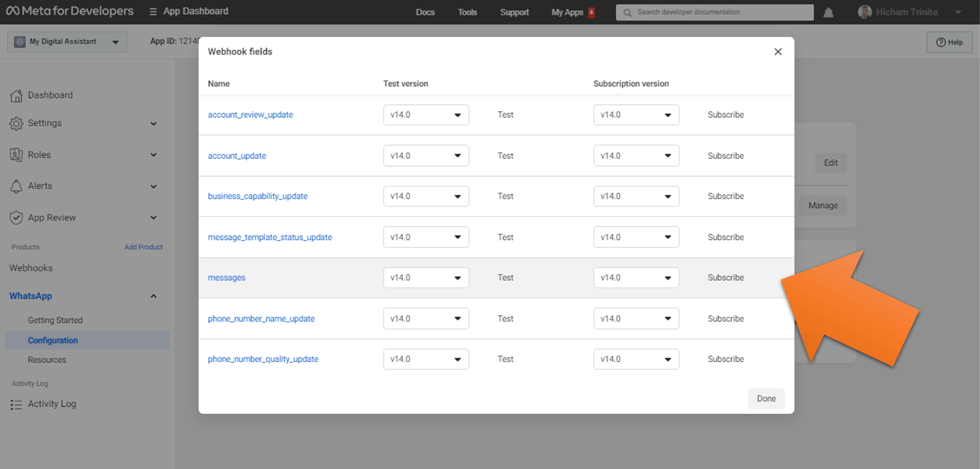Open account_update test version dropdown
The width and height of the screenshot is (980, 469).
pyautogui.click(x=426, y=156)
